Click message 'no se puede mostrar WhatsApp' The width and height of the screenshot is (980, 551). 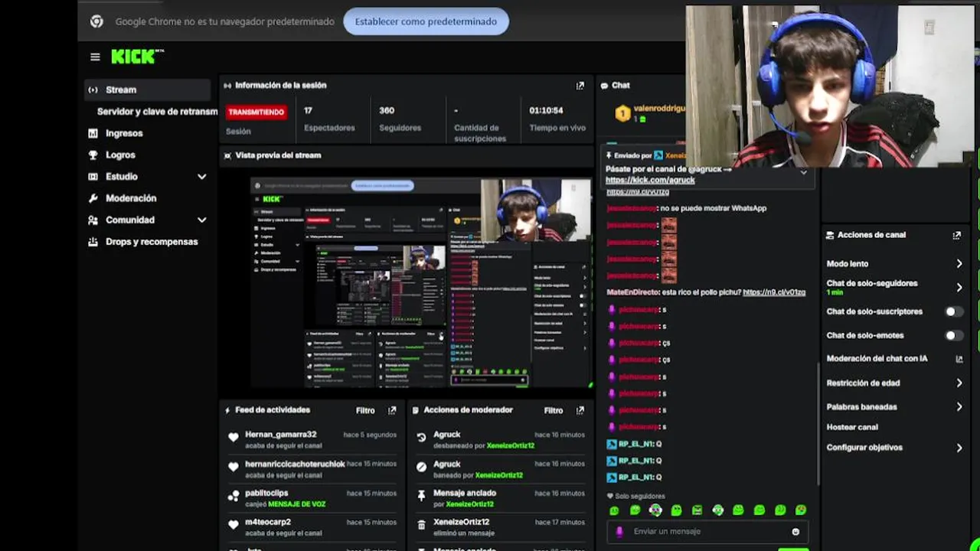pos(713,208)
